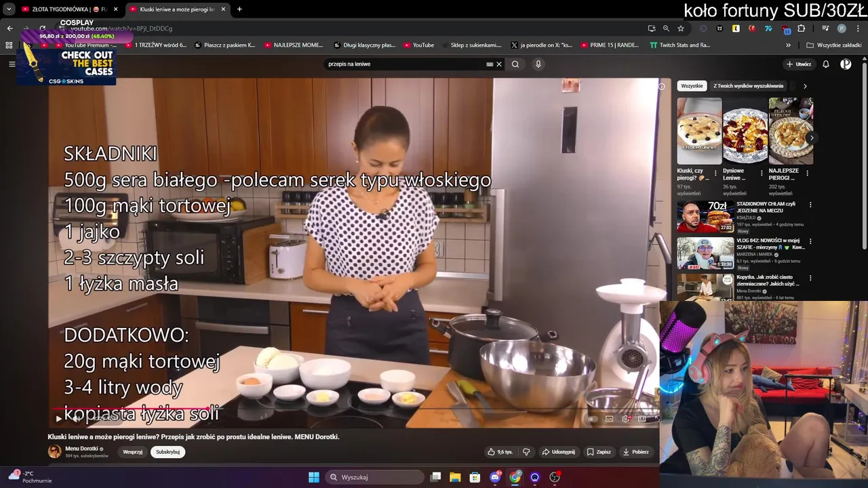
Task: Open the YouTube account avatar menu
Action: point(846,64)
